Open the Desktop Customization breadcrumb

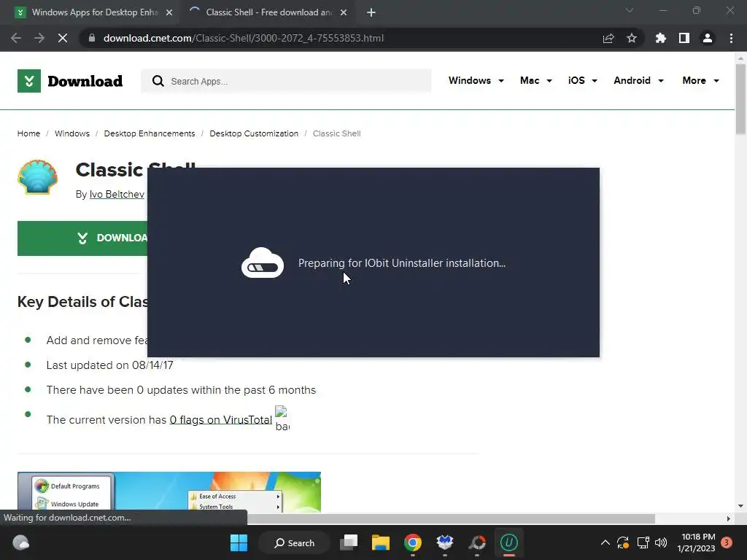254,134
